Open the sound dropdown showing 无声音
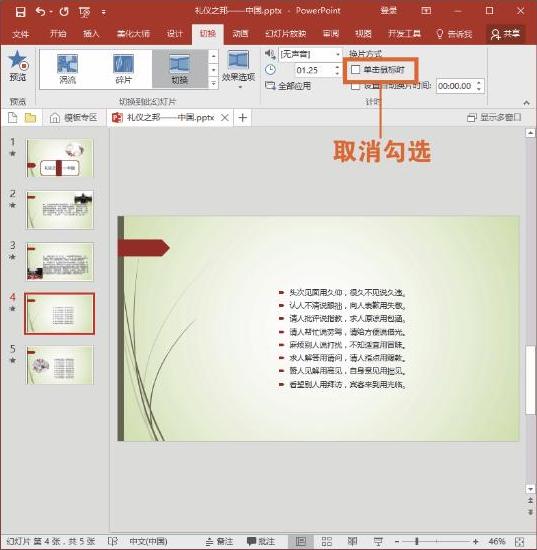 (x=310, y=54)
